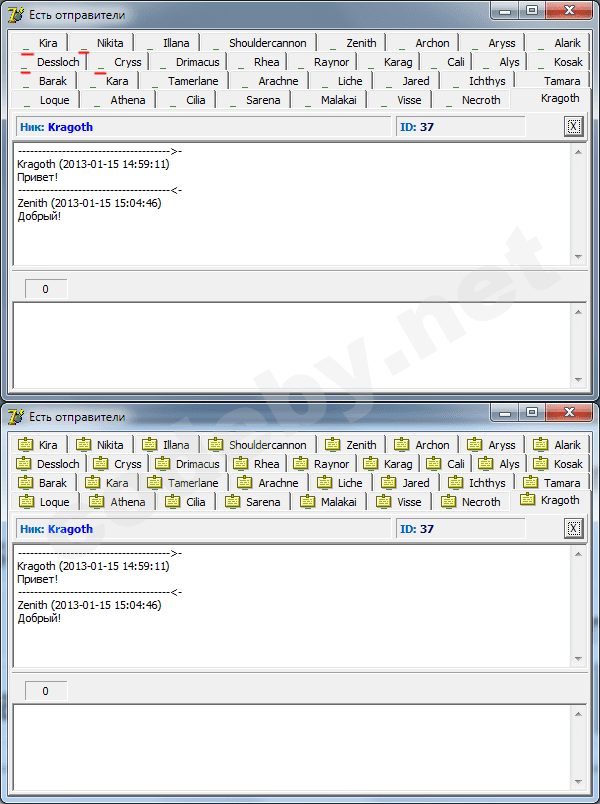Select the Tamara tab in upper window

click(x=553, y=81)
